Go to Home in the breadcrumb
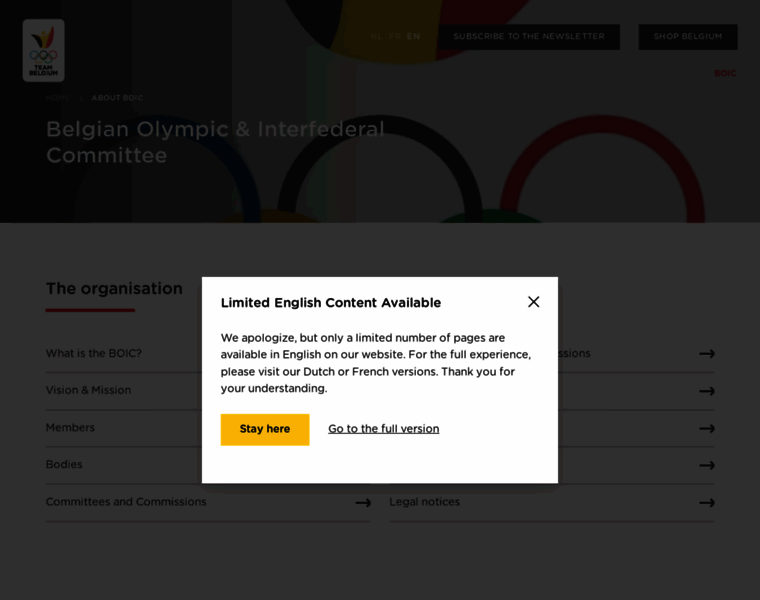 point(58,98)
